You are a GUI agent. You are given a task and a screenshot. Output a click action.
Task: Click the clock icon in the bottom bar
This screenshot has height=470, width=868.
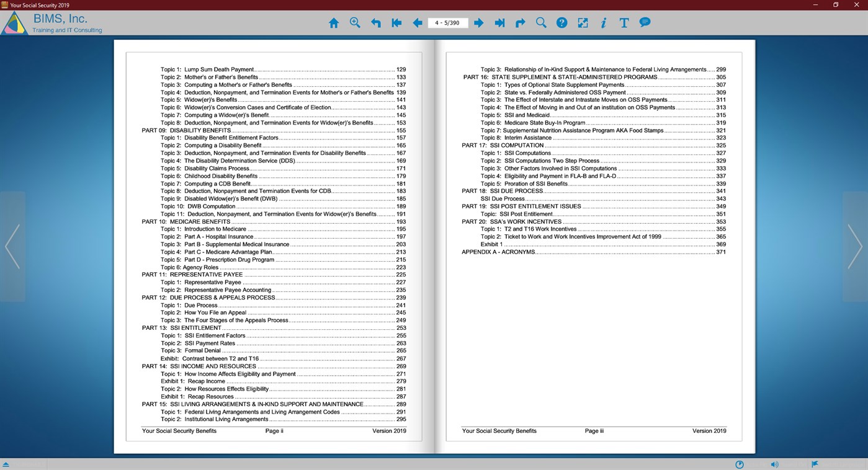tap(740, 464)
